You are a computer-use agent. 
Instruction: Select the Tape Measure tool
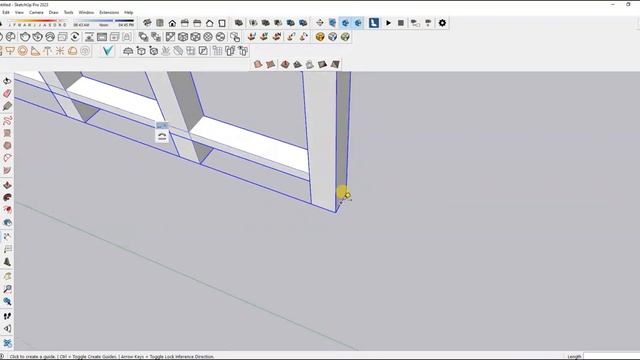click(7, 237)
